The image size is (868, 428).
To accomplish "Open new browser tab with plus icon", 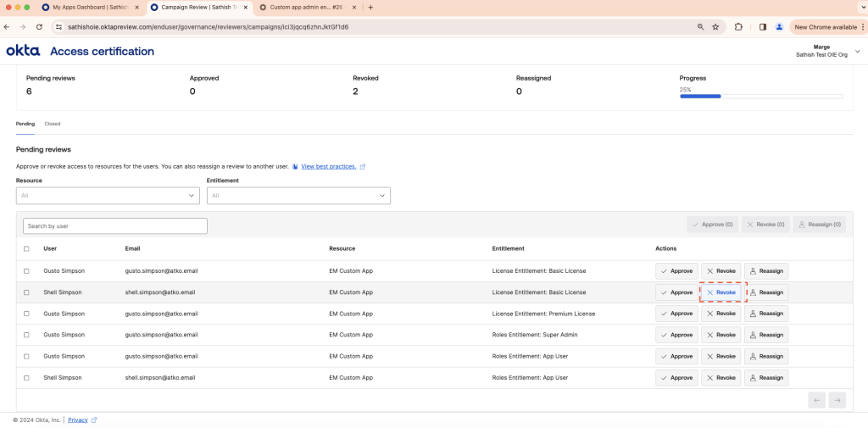I will pos(370,7).
